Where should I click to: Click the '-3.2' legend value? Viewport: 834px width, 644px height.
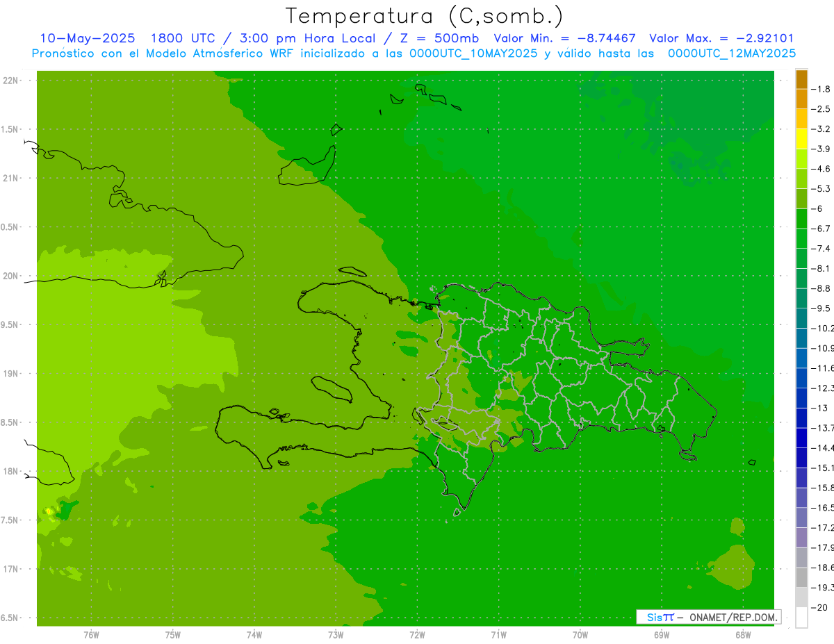tap(821, 129)
